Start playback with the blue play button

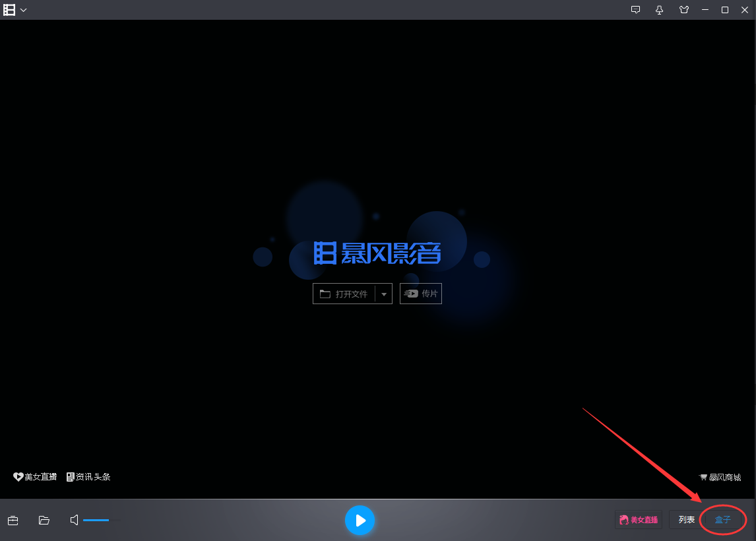click(360, 521)
